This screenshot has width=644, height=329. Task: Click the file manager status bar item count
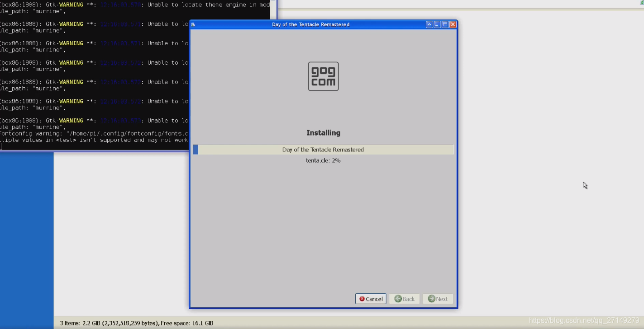[70, 323]
